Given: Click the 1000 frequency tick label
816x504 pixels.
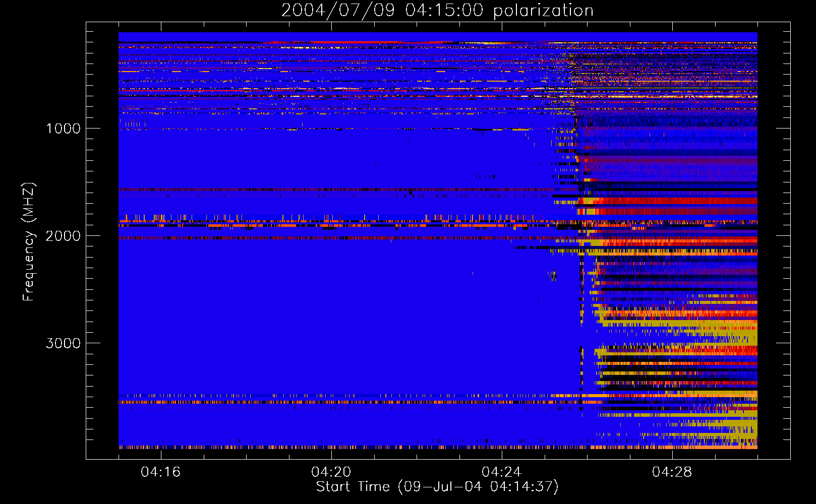Looking at the screenshot, I should point(63,129).
